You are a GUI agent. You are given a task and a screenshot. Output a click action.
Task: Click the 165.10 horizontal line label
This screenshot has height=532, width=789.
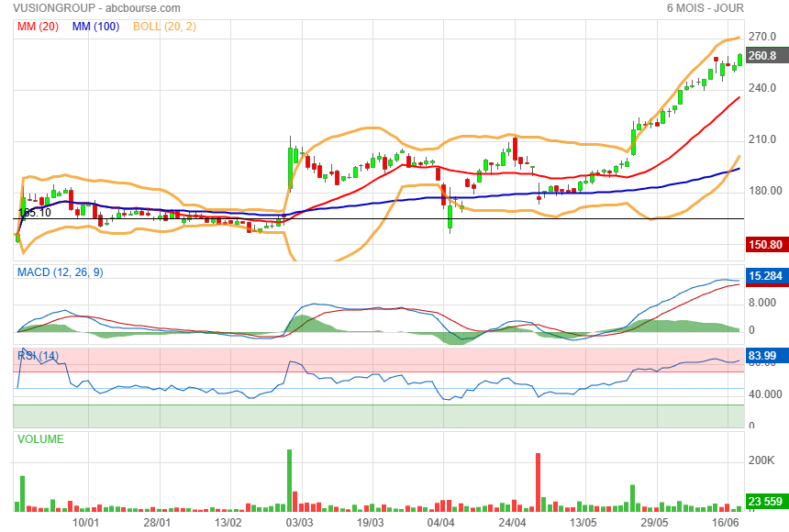point(33,213)
